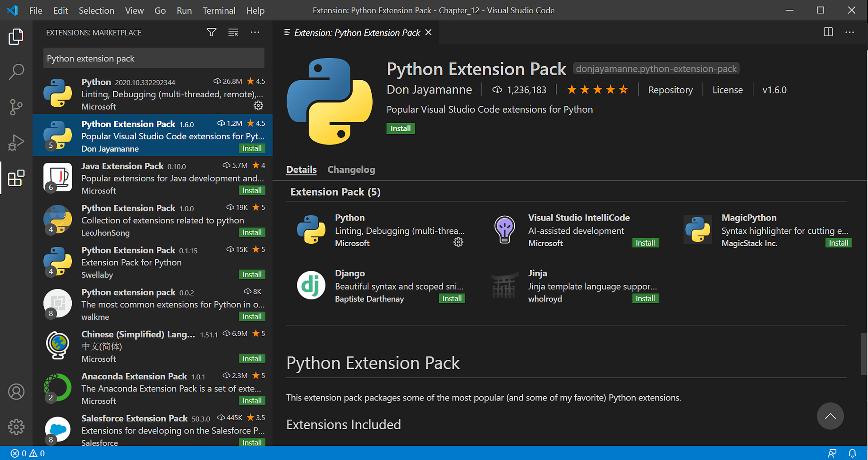Open the Search sidebar icon

pyautogui.click(x=16, y=72)
